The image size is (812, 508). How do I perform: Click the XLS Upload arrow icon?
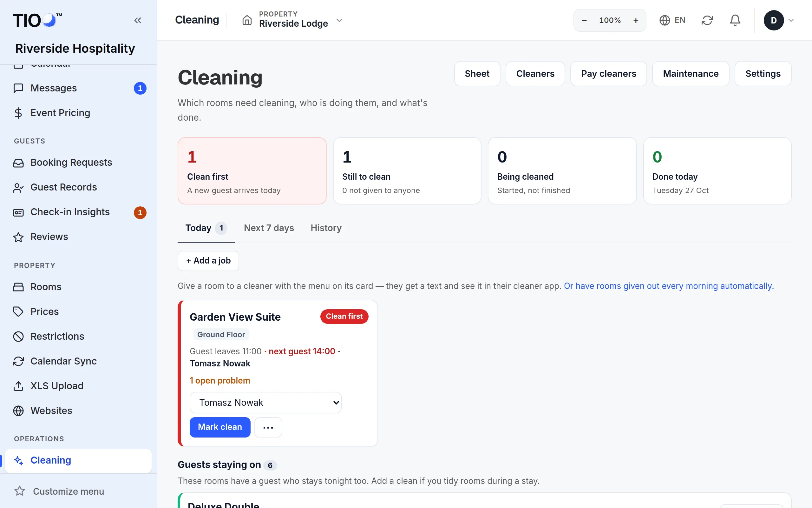[18, 386]
